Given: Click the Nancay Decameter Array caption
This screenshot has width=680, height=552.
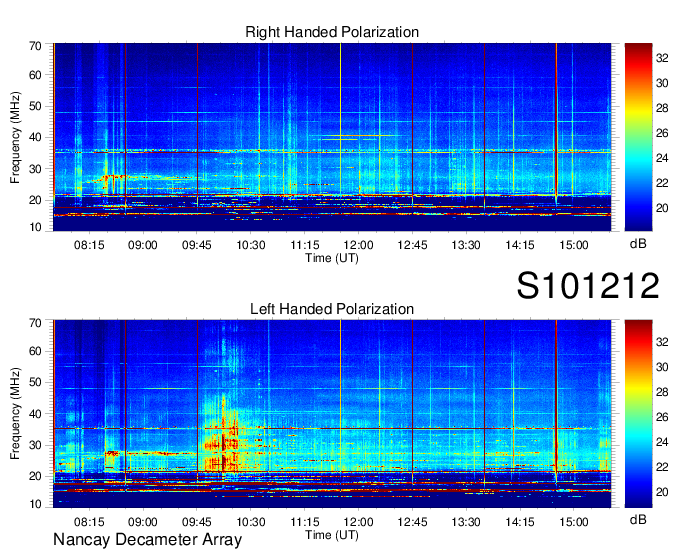Looking at the screenshot, I should click(147, 540).
